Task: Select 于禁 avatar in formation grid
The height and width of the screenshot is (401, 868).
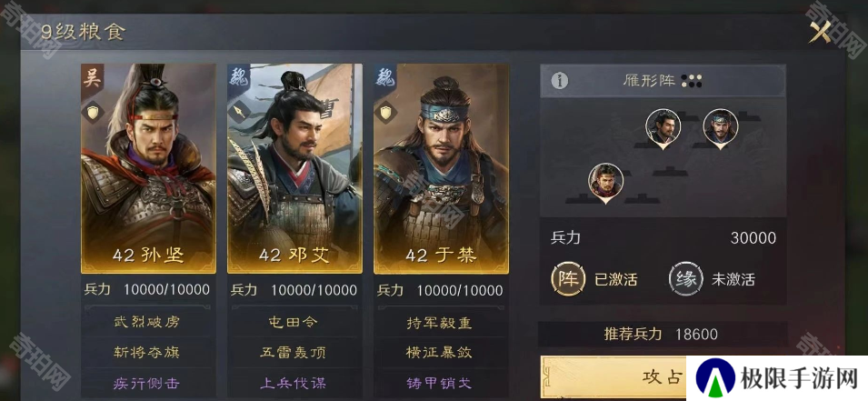Action: (x=720, y=128)
